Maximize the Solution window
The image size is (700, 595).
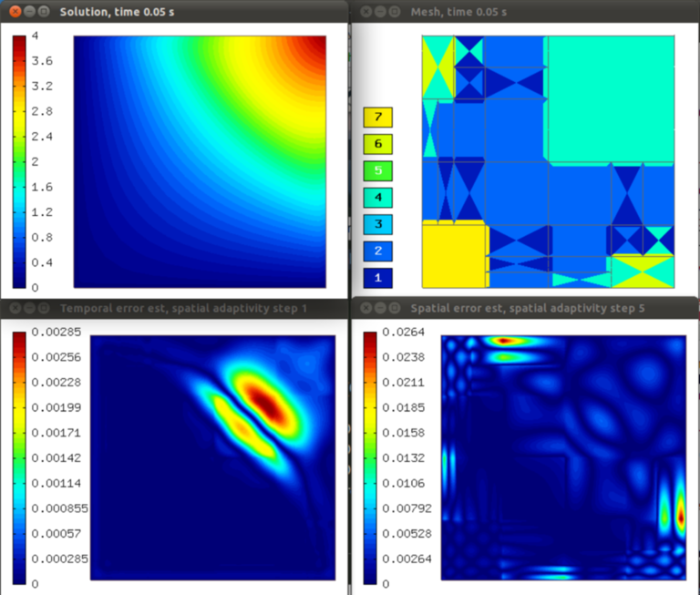45,12
